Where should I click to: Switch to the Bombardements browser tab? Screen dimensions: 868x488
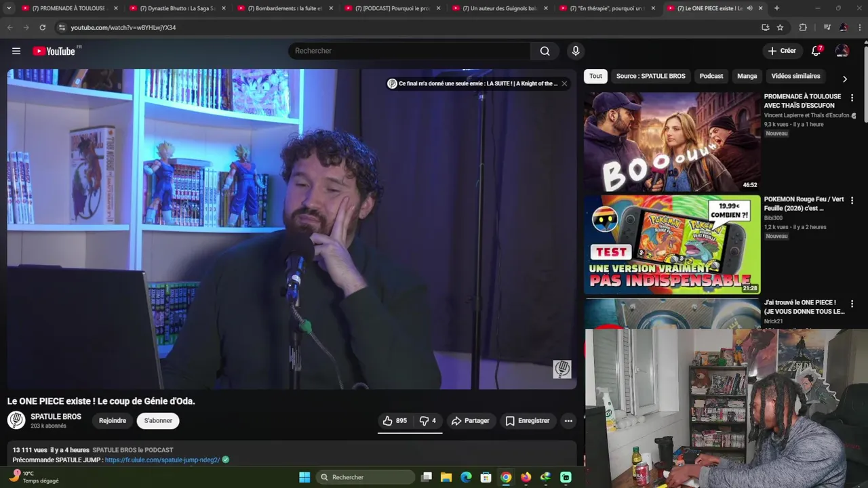[x=284, y=8]
